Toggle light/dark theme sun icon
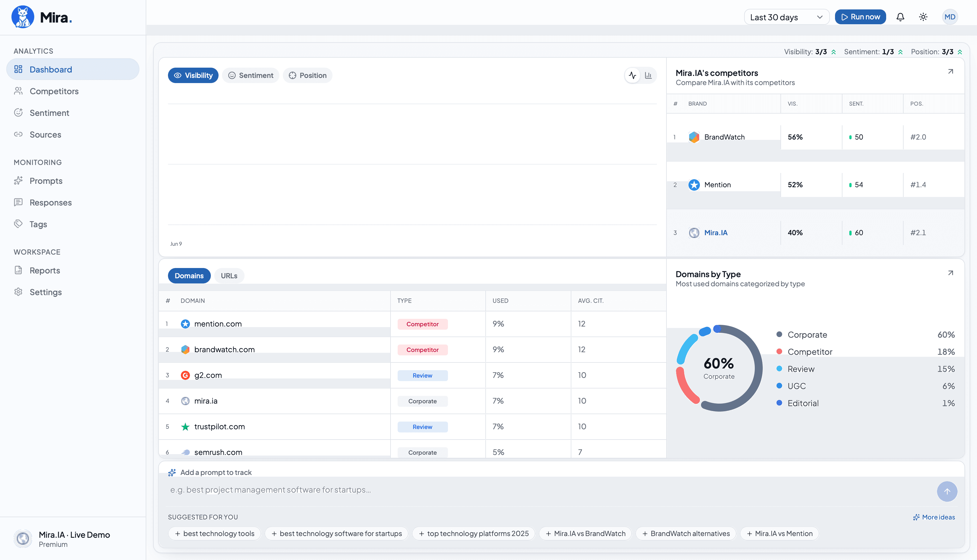This screenshot has width=977, height=560. [x=923, y=17]
